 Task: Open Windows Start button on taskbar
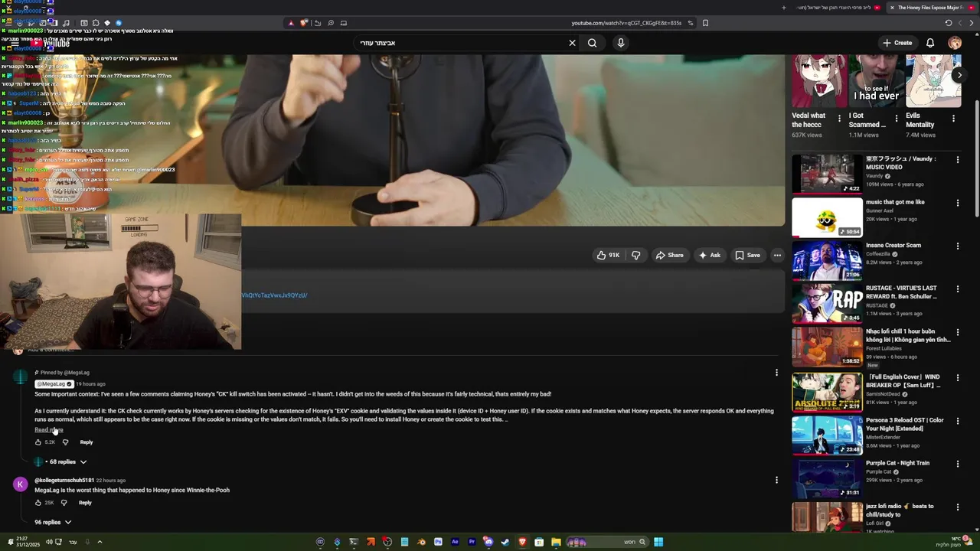pos(658,543)
